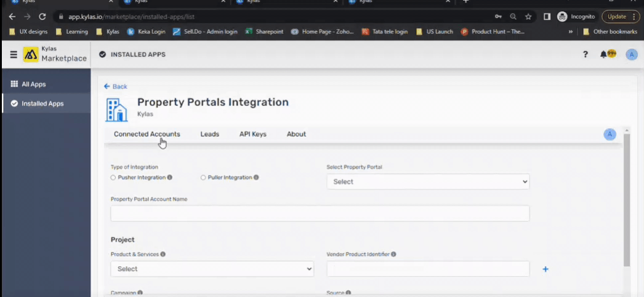Click info icon next to Puller Integration
This screenshot has width=644, height=297.
pos(256,177)
